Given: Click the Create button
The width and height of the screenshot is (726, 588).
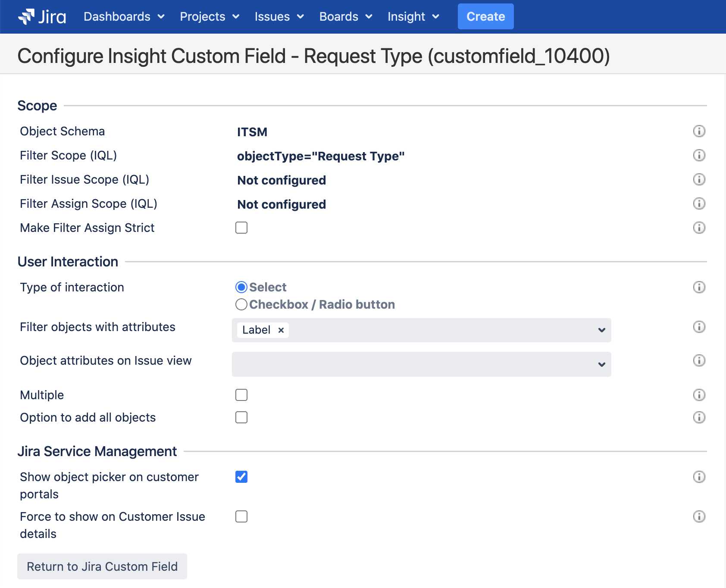Looking at the screenshot, I should pos(485,17).
